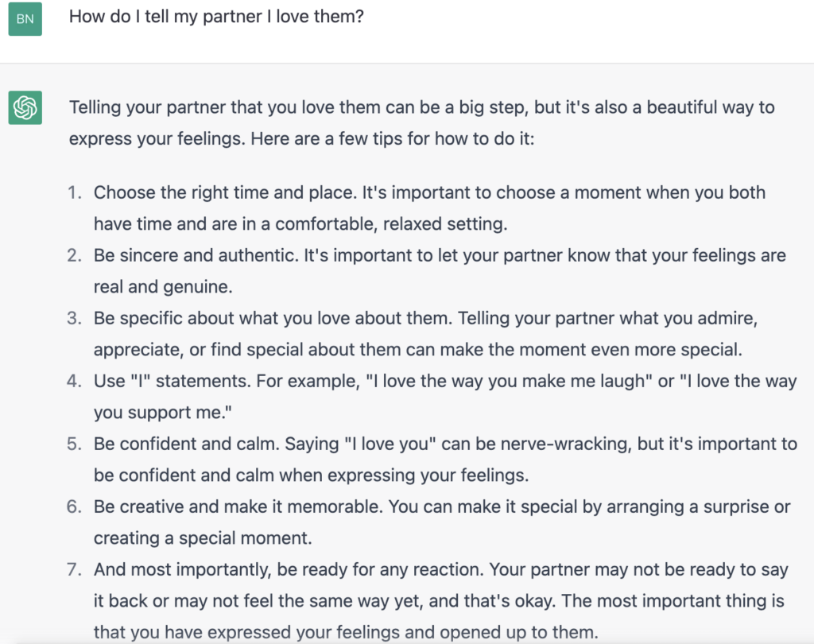814x644 pixels.
Task: Click tip 'Be sincere and authentic'
Action: pos(196,255)
